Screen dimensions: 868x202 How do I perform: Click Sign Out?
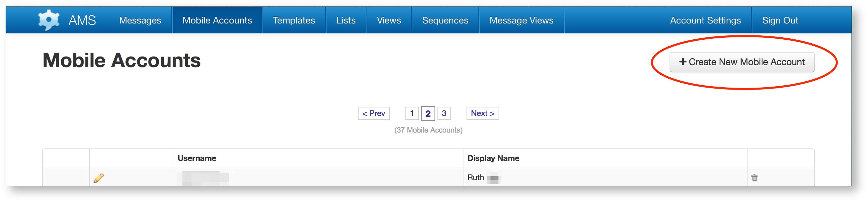(780, 20)
